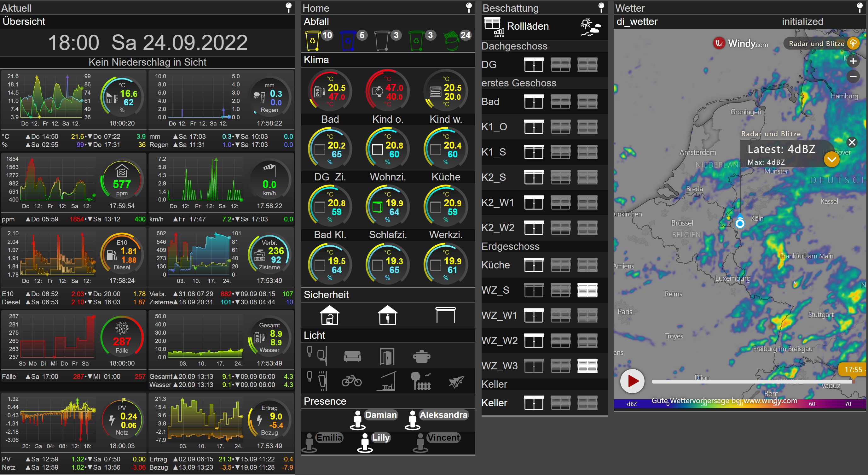Viewport: 868px width, 475px height.
Task: Click the Rollläden AUTO shutter icon
Action: click(494, 27)
